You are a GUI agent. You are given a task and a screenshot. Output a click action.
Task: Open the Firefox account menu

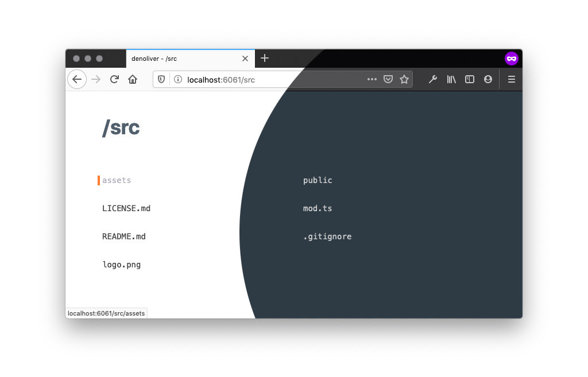488,80
